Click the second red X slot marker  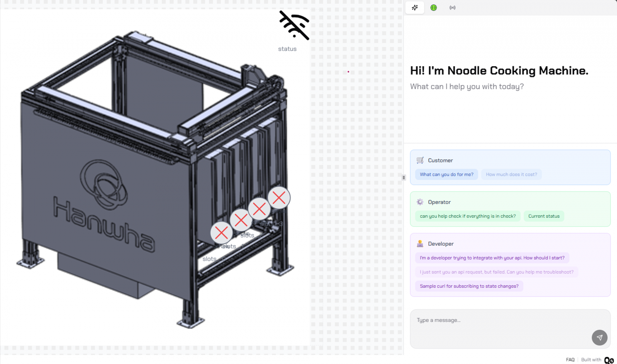[x=241, y=220]
